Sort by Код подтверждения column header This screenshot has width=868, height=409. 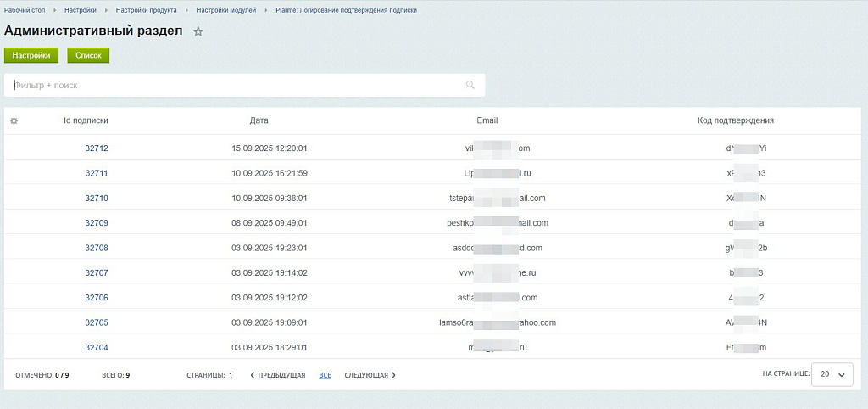click(x=736, y=120)
